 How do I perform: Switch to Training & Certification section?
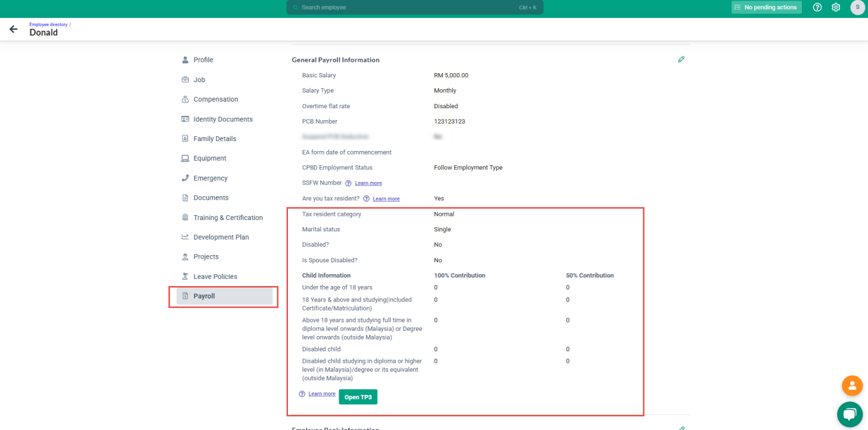point(228,218)
